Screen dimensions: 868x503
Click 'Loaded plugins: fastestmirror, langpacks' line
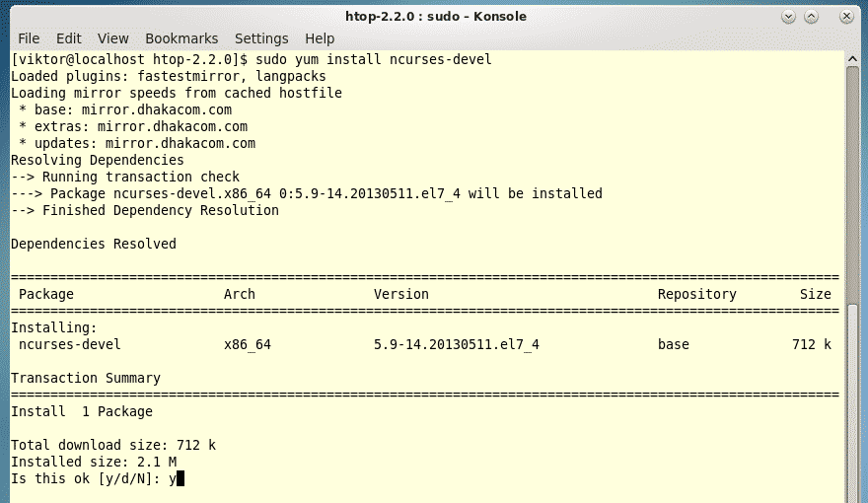[169, 76]
